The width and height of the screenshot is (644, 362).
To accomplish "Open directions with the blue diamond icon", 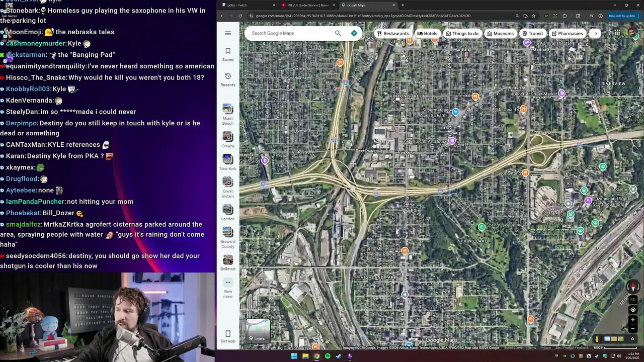I will (x=354, y=33).
